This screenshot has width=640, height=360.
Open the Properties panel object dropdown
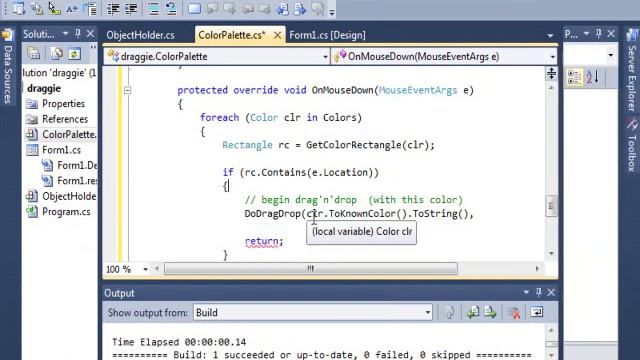(x=611, y=55)
